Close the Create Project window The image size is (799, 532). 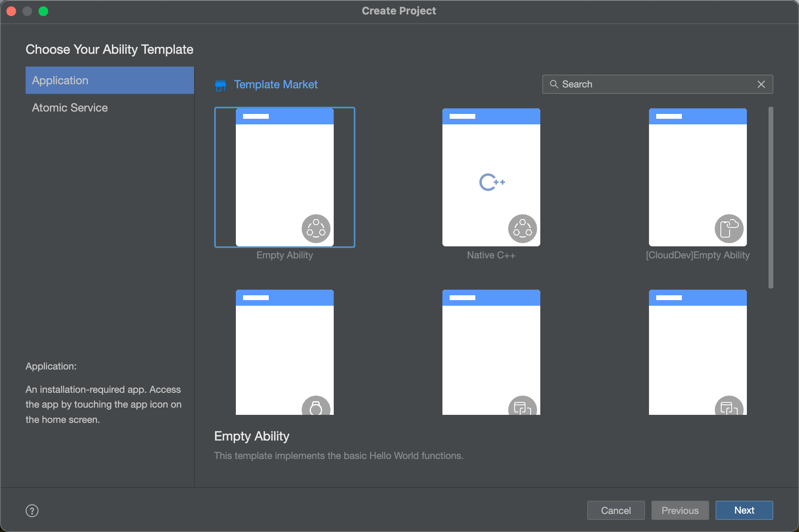coord(11,11)
